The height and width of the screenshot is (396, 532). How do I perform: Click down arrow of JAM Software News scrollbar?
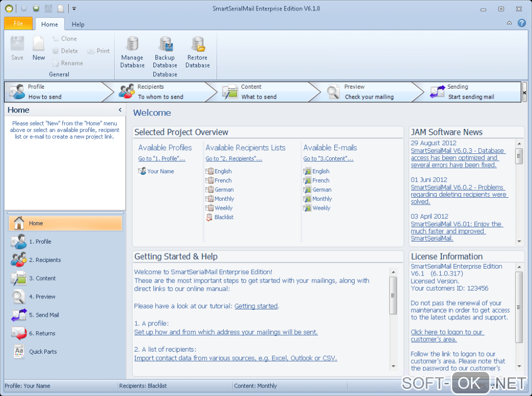[519, 241]
